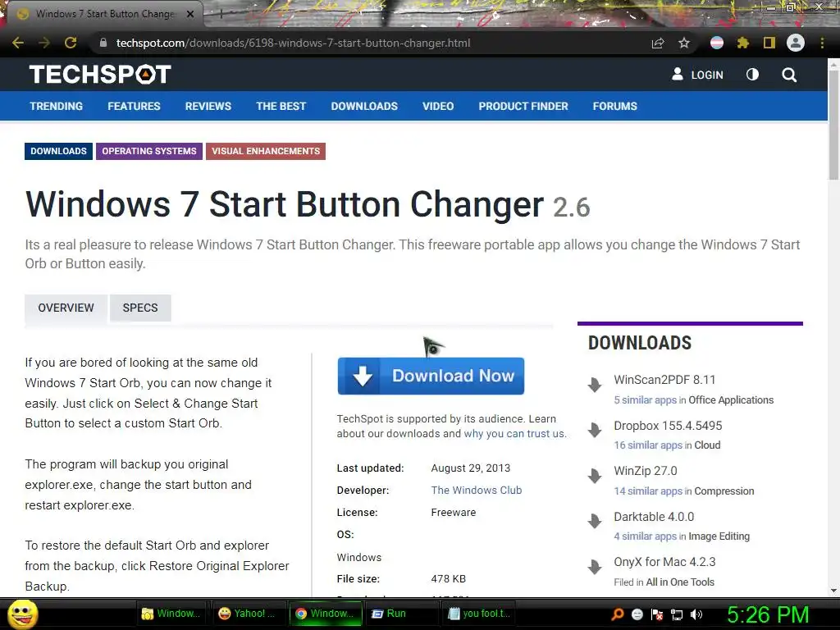The height and width of the screenshot is (630, 840).
Task: Click the network tray icon
Action: coord(677,614)
